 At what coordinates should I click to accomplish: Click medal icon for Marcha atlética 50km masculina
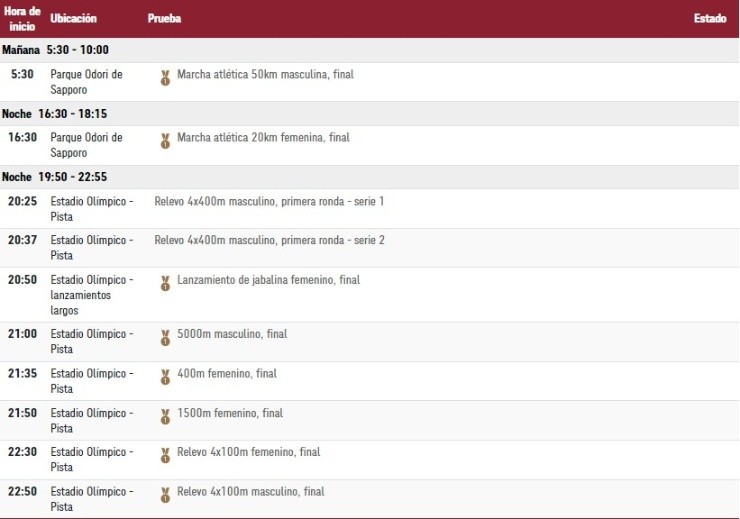[x=165, y=78]
